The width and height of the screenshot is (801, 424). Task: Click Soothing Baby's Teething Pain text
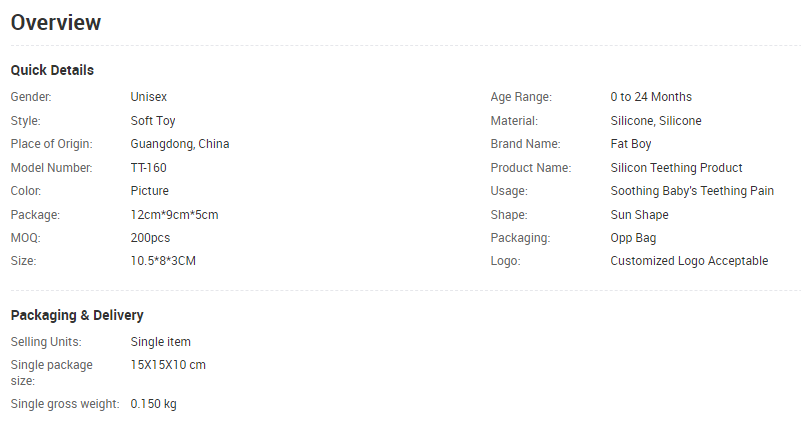click(x=692, y=191)
